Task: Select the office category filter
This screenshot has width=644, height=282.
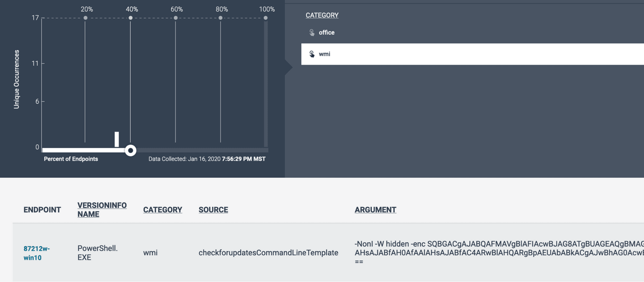Action: [x=326, y=33]
